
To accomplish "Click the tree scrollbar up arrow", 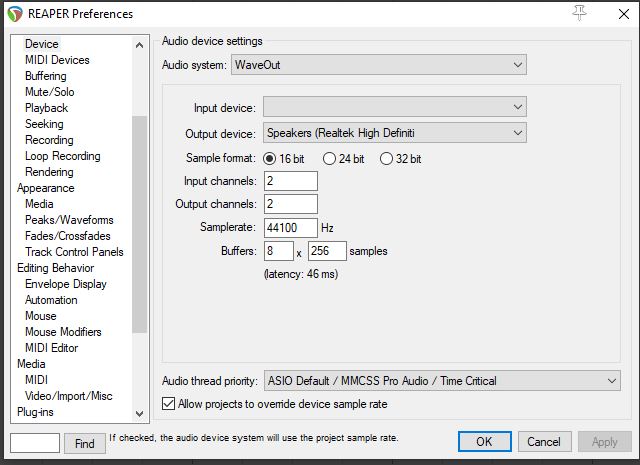I will 139,45.
